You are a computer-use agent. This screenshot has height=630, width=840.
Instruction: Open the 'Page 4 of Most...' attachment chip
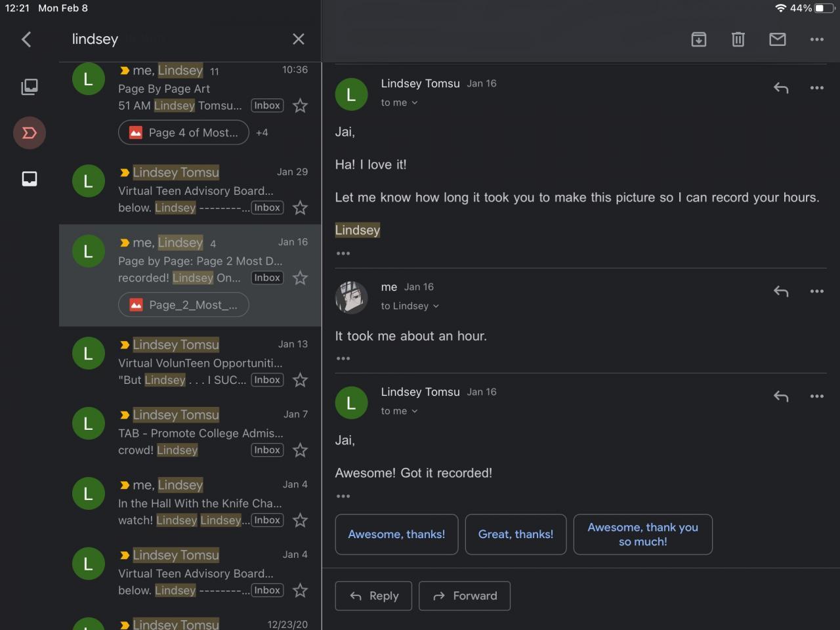click(x=184, y=133)
